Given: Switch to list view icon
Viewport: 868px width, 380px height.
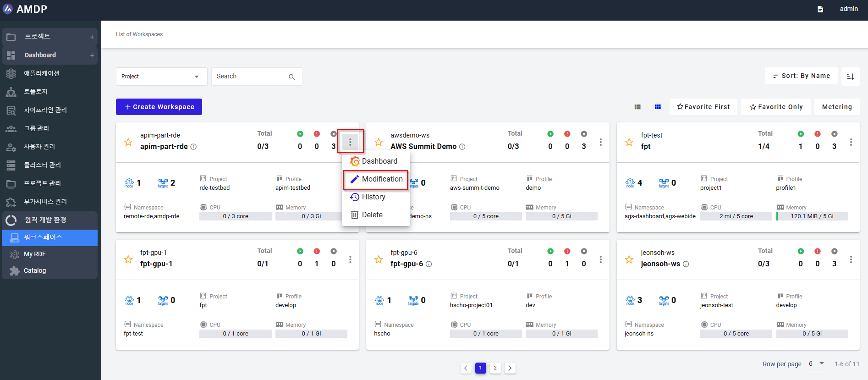Looking at the screenshot, I should (x=637, y=107).
